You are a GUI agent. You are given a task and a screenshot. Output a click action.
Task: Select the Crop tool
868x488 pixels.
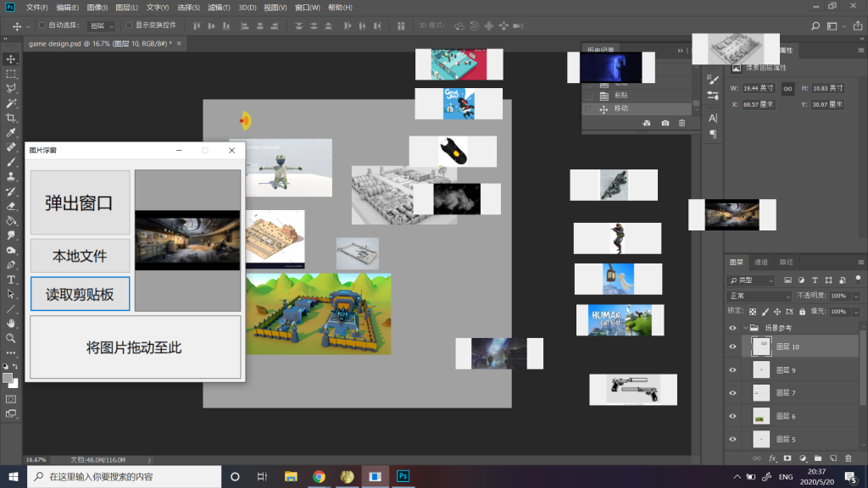pos(10,118)
